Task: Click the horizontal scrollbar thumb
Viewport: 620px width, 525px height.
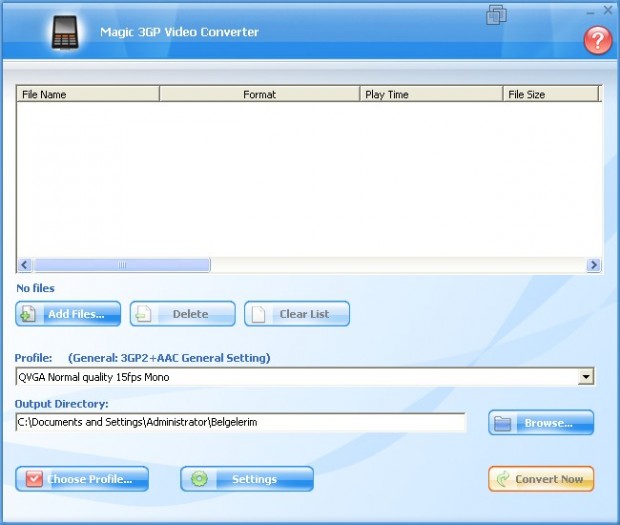Action: coord(122,265)
